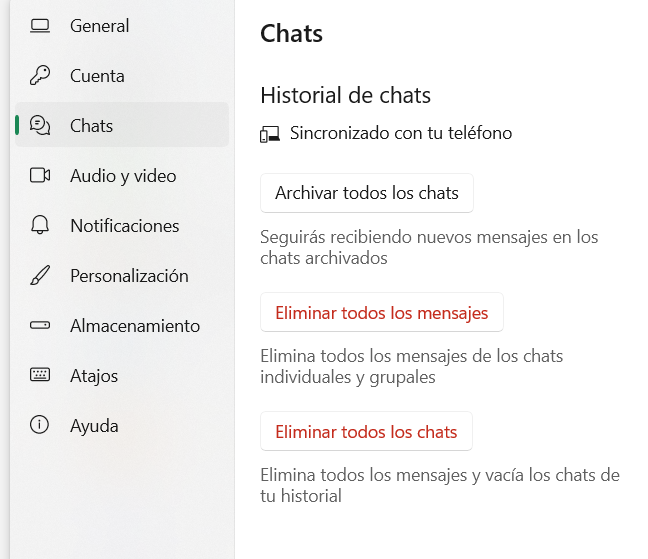The width and height of the screenshot is (648, 559).
Task: Select the Chats settings tab
Action: pyautogui.click(x=92, y=126)
